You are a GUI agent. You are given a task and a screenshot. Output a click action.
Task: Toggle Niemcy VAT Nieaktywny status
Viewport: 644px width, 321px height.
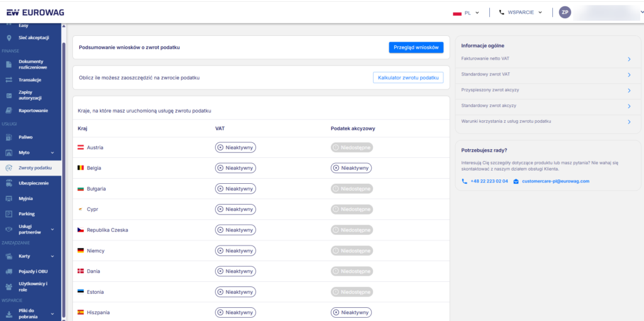235,251
